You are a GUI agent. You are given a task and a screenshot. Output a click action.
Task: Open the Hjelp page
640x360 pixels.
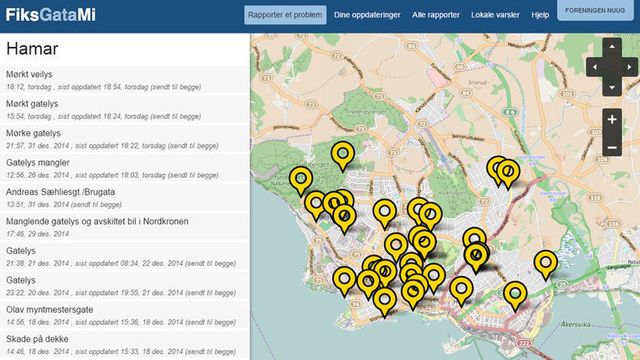click(540, 15)
